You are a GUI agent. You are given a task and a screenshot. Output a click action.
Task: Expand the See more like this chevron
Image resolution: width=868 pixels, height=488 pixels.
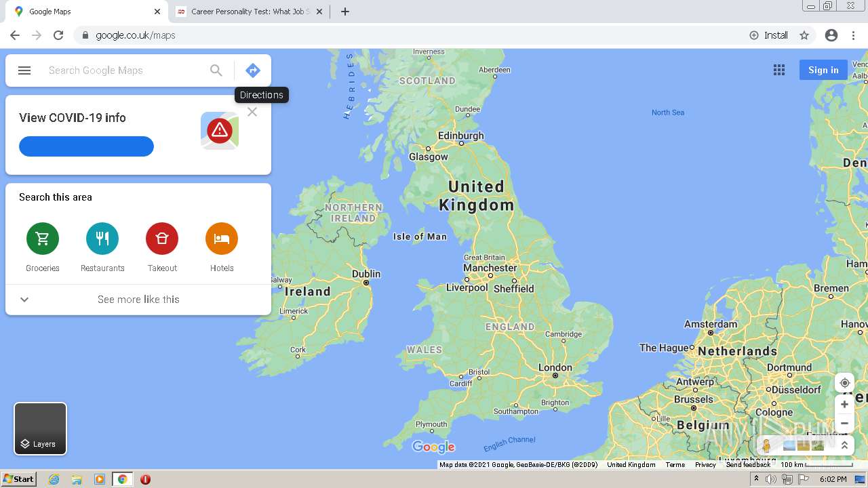24,300
